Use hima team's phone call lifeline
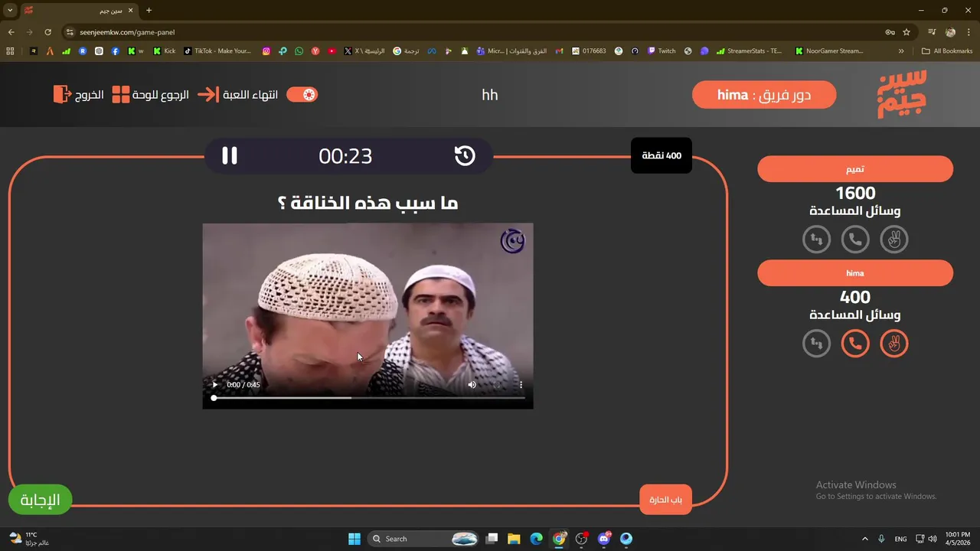Viewport: 980px width, 551px height. coord(855,344)
